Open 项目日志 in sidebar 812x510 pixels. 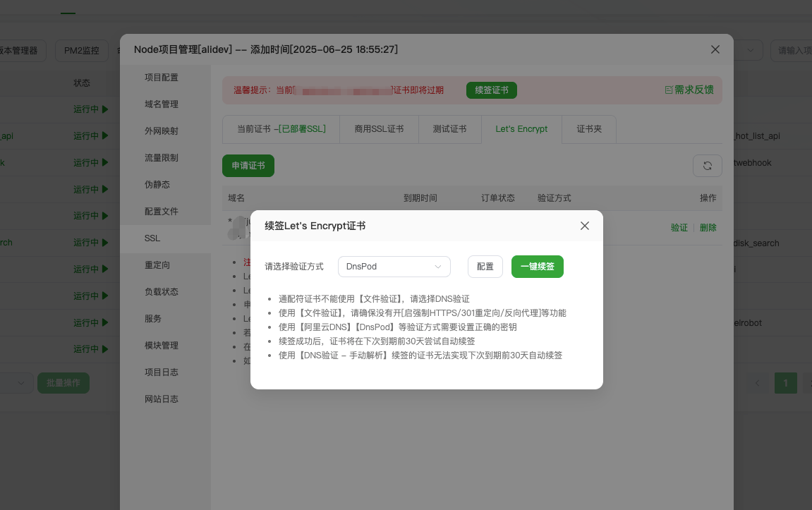click(x=162, y=372)
